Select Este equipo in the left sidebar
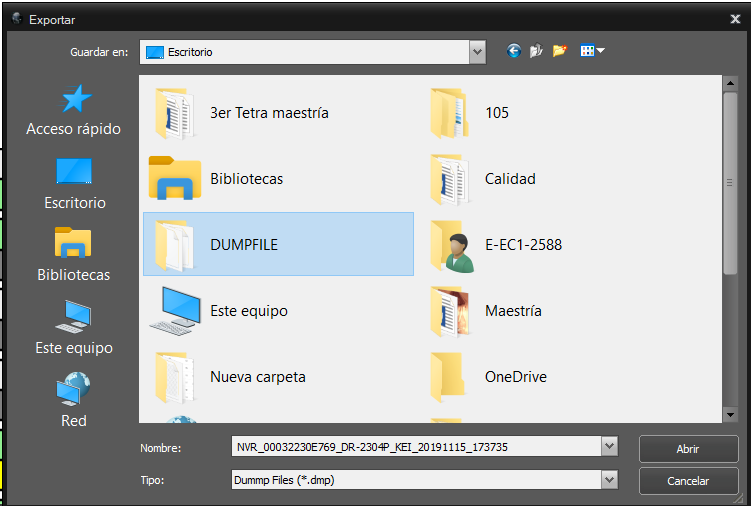This screenshot has height=506, width=751. pos(74,328)
